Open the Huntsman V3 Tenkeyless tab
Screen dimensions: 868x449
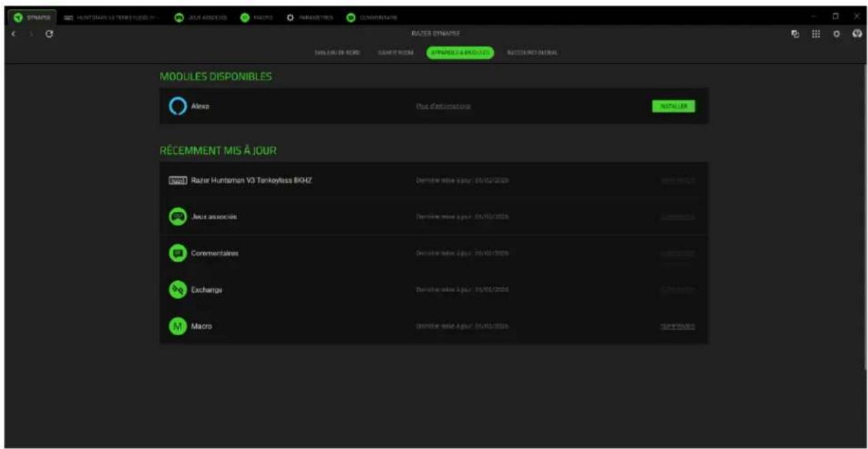(x=112, y=17)
